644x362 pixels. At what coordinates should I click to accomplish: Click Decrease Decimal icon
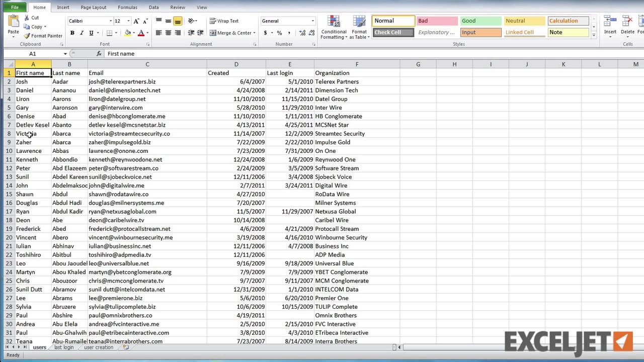click(x=311, y=33)
